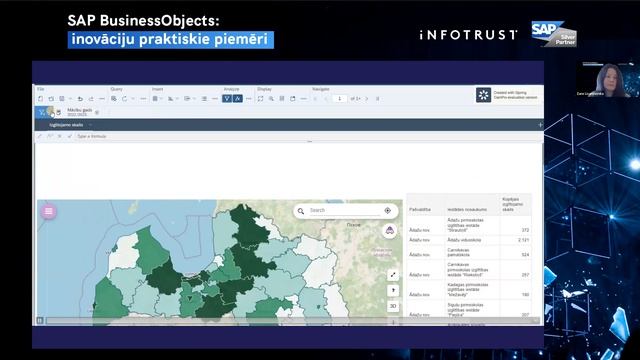Click the icon right of Mācību gads
Screen dimensions: 640x360
97,112
